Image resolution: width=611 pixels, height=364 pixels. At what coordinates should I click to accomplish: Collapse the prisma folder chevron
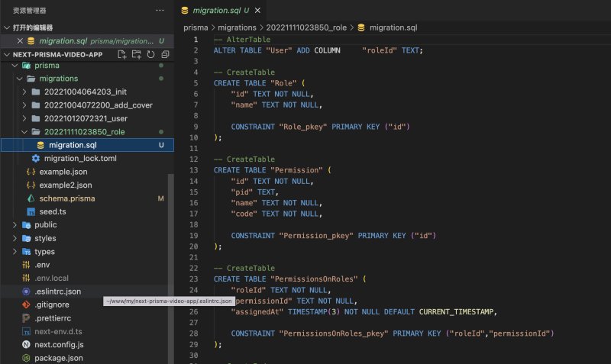pyautogui.click(x=15, y=66)
